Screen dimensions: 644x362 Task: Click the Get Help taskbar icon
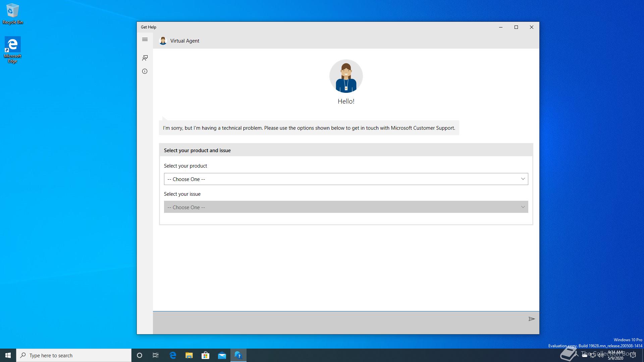[x=238, y=355]
